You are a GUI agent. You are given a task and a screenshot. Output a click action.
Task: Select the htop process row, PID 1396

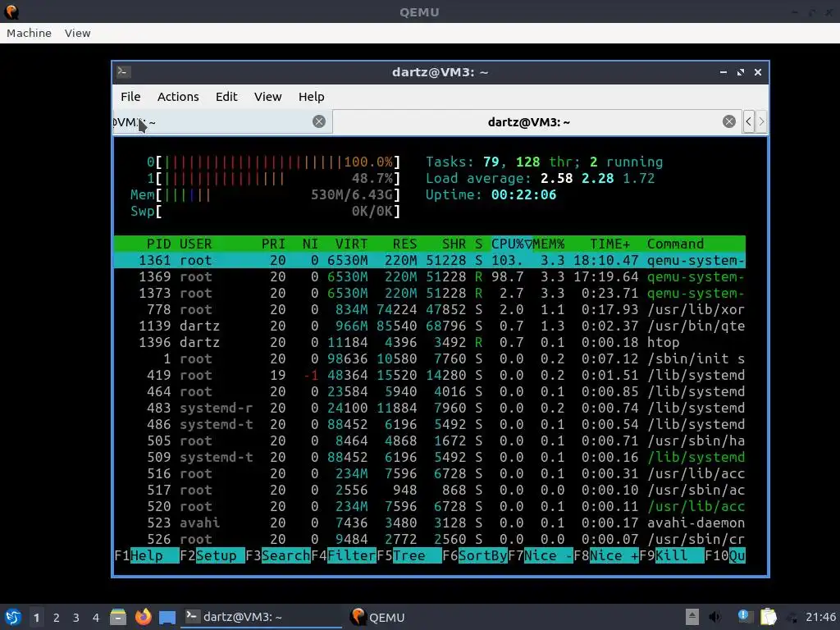click(x=430, y=342)
